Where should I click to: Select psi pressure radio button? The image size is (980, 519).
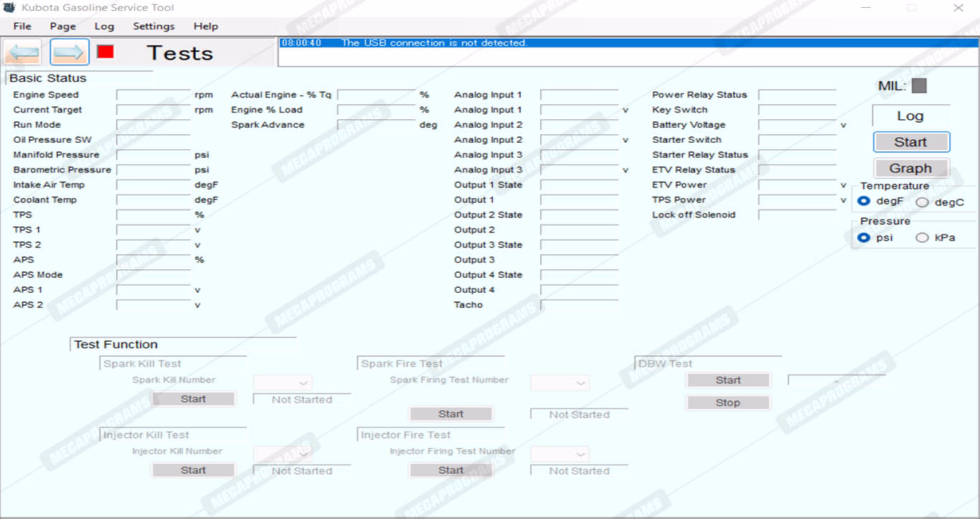click(864, 238)
